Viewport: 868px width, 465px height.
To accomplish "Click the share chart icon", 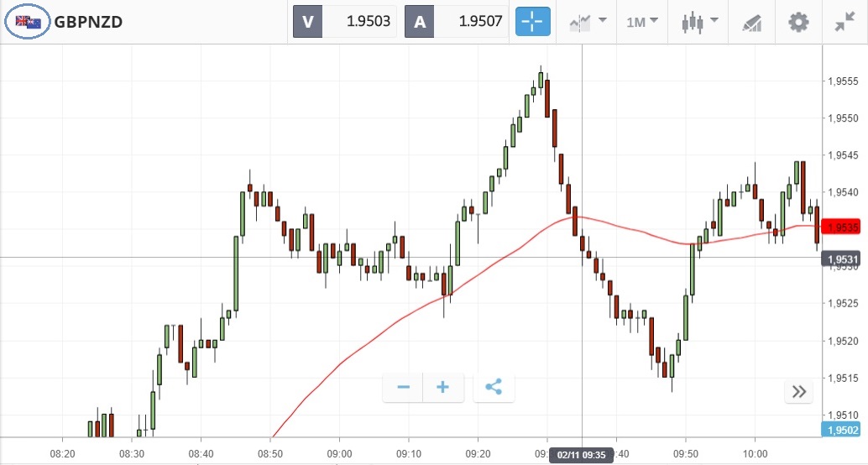I will (494, 387).
